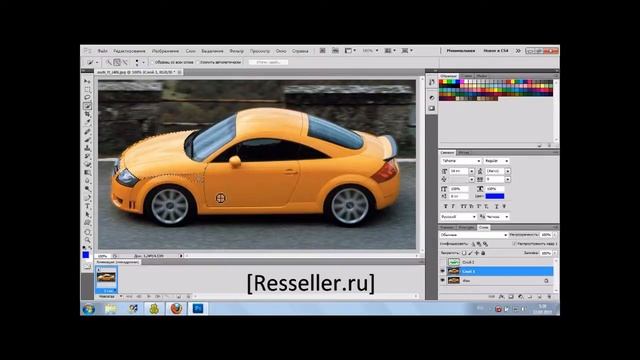Select the Rectangular Marquee tool
640x360 pixels.
pyautogui.click(x=87, y=89)
